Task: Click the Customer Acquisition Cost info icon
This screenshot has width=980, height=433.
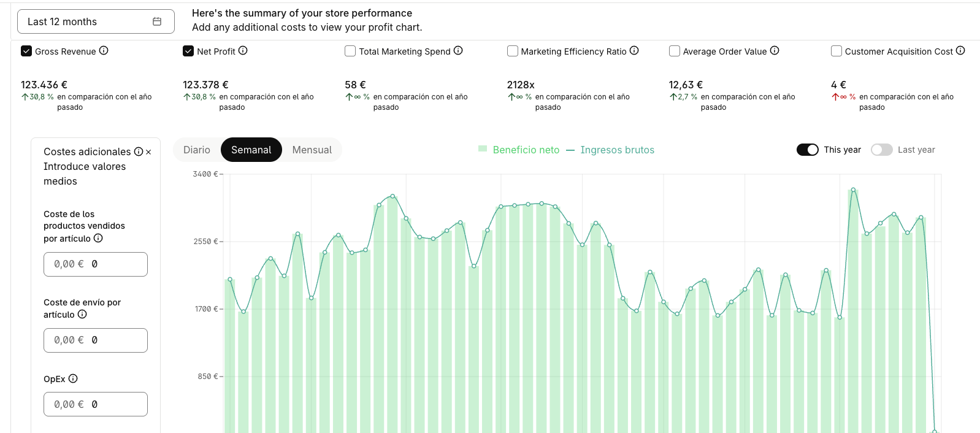Action: [960, 51]
